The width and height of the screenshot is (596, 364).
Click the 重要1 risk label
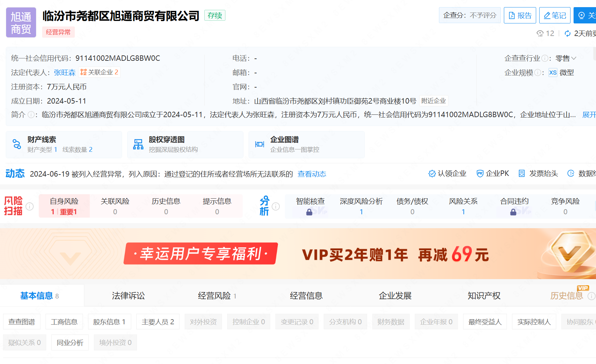tap(68, 212)
